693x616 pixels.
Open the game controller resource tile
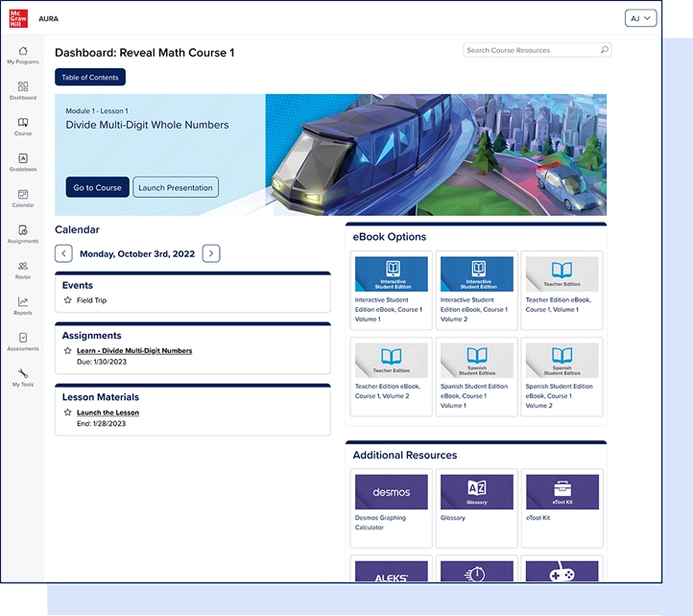pos(562,571)
